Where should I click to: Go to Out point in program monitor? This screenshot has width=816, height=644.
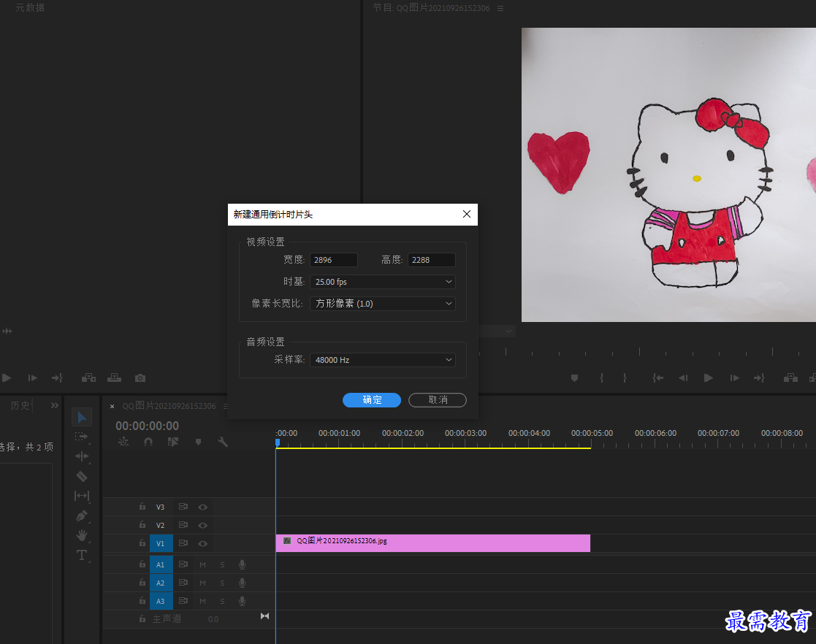(759, 377)
